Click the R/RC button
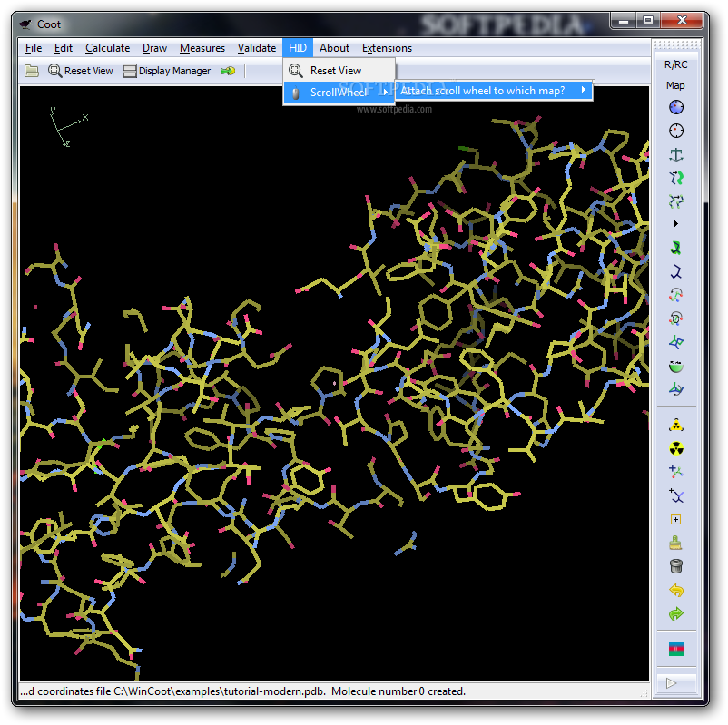This screenshot has width=728, height=725. click(x=676, y=64)
